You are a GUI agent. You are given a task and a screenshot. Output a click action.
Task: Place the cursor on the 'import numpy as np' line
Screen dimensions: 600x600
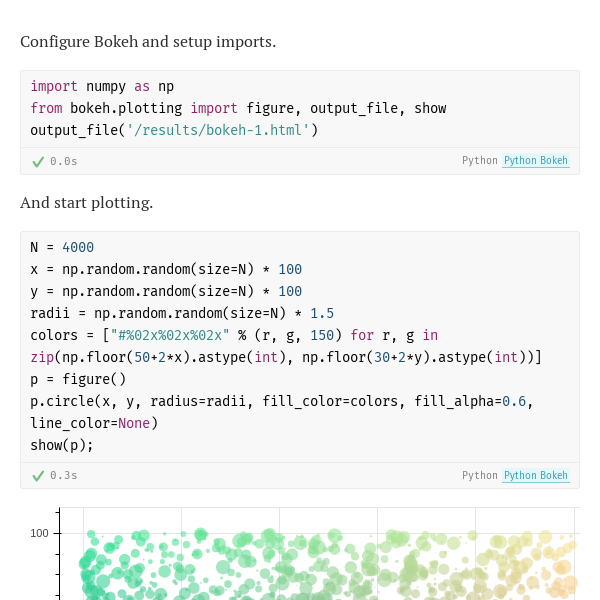coord(102,87)
